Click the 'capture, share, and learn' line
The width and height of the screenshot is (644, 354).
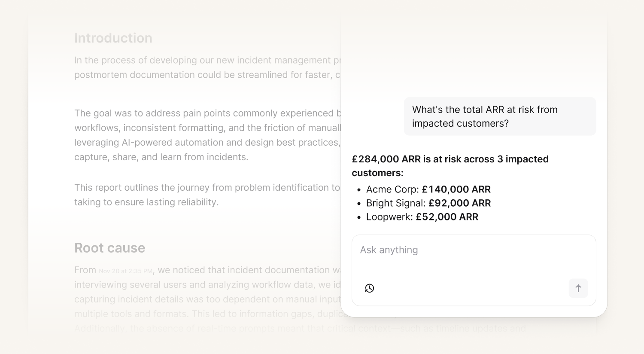click(161, 157)
